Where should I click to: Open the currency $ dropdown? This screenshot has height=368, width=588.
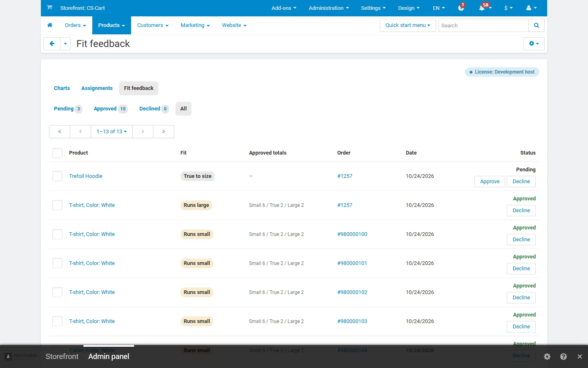(x=508, y=8)
